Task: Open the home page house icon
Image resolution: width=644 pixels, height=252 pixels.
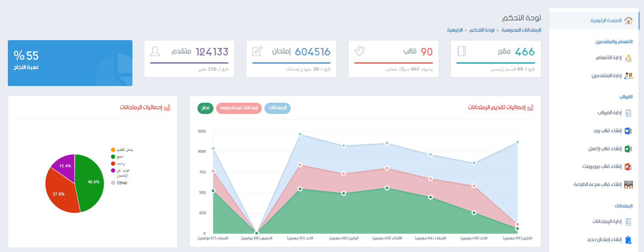Action: [628, 20]
